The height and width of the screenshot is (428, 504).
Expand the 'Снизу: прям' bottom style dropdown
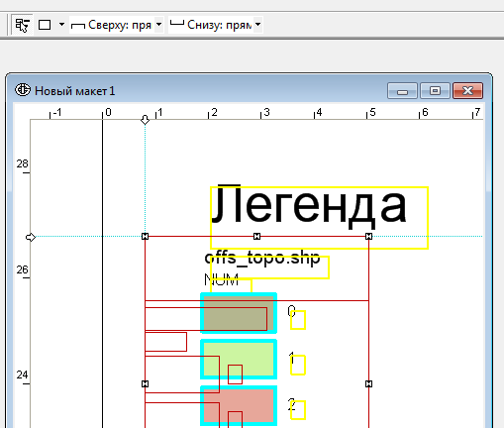pos(257,25)
